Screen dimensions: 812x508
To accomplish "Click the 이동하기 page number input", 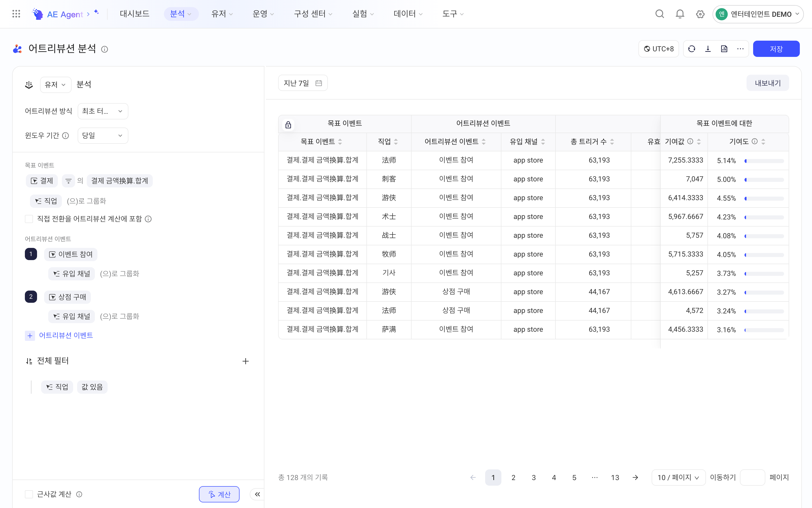I will [752, 478].
